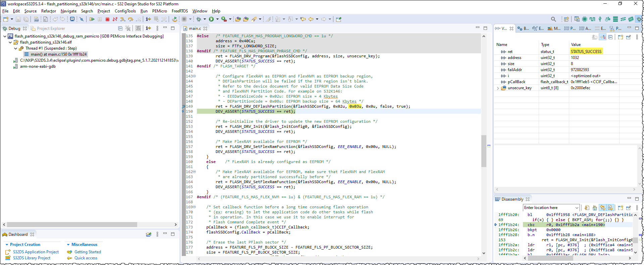The width and height of the screenshot is (644, 265).
Task: Open S32DS Application Project link
Action: 36,252
